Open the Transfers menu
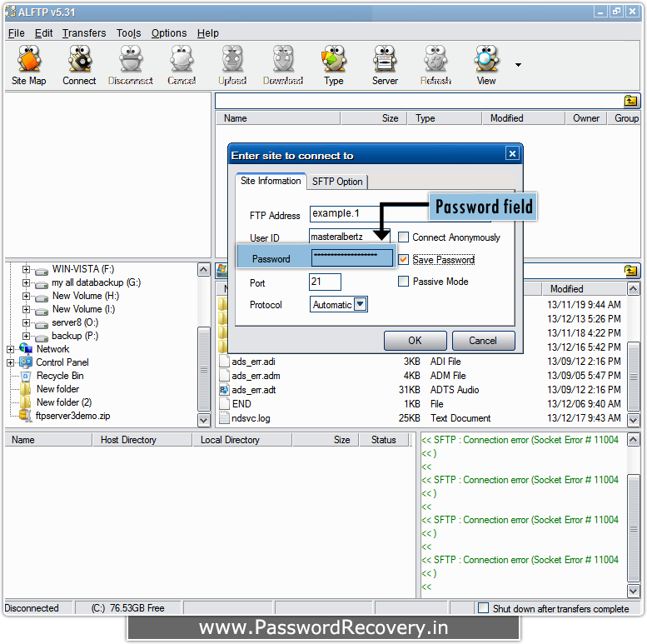647x644 pixels. [84, 33]
